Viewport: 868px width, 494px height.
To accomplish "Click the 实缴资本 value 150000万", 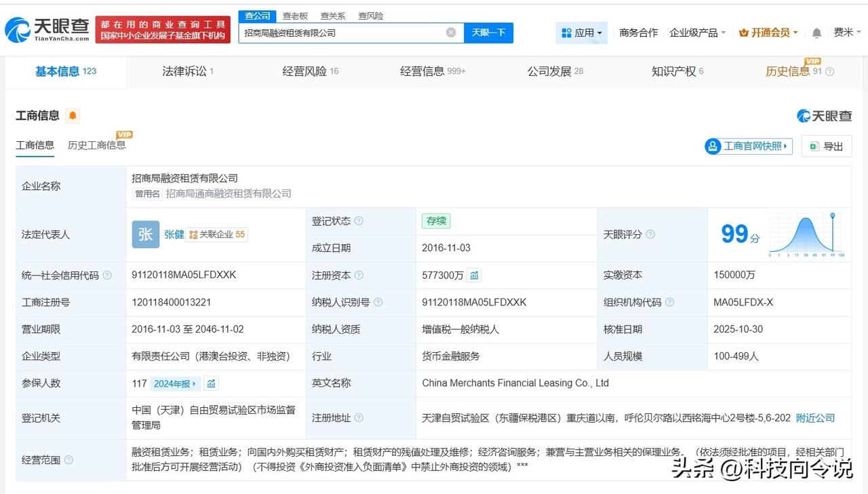I will (734, 275).
